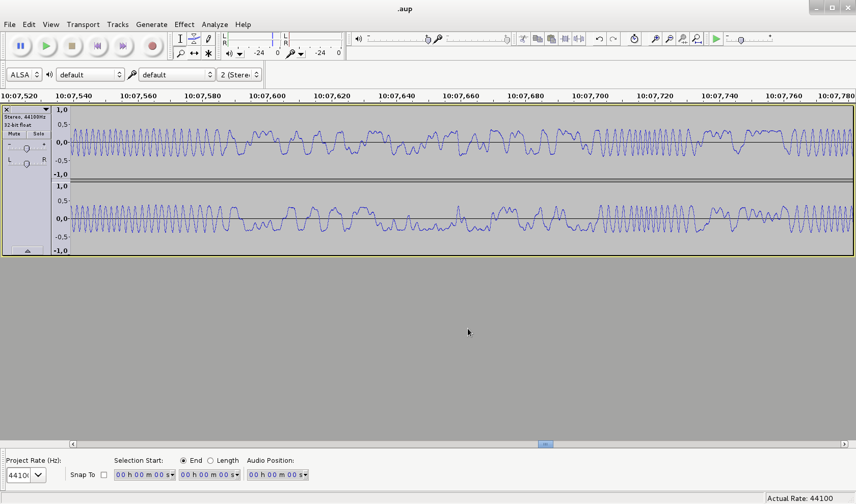This screenshot has width=856, height=504.
Task: Open the output meter options dropdown arrow
Action: tap(240, 54)
